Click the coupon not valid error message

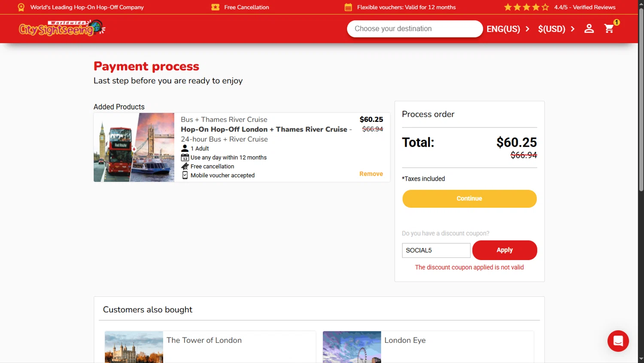pos(469,267)
